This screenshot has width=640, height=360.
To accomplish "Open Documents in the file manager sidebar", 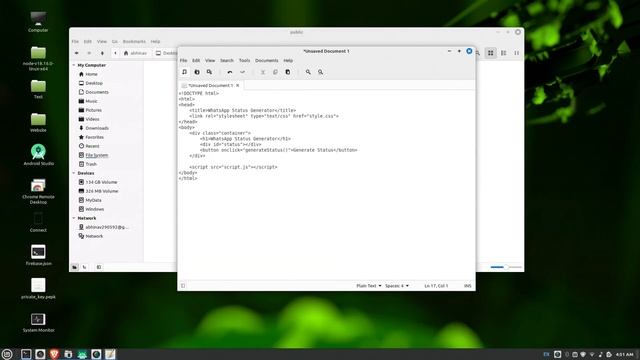I will point(97,92).
